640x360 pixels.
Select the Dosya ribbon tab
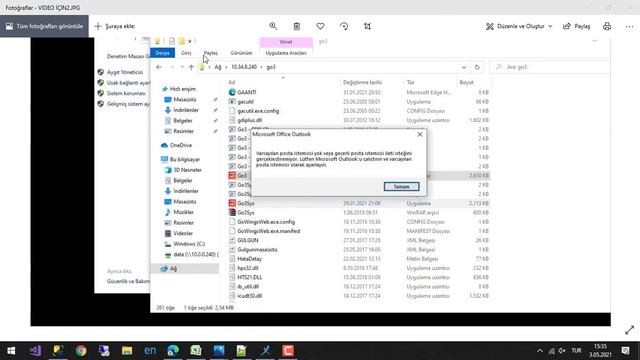coord(162,53)
